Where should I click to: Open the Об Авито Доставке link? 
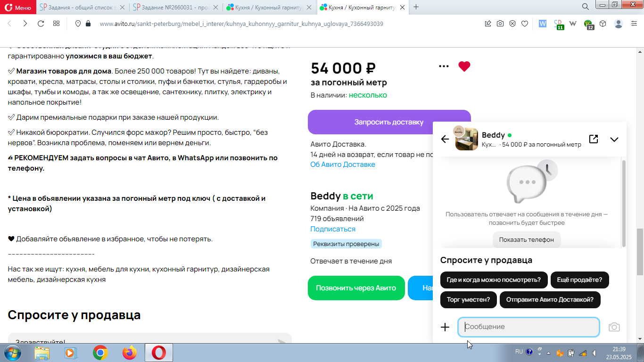[x=343, y=165]
